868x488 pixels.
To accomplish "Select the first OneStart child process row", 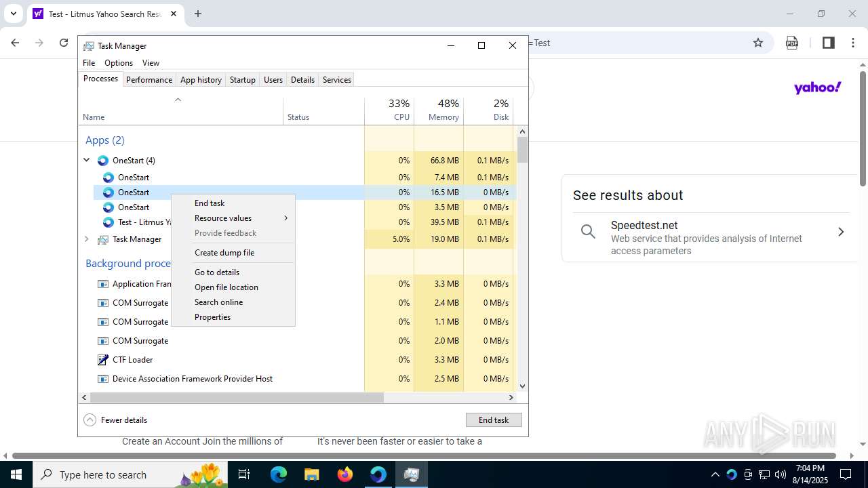I will (304, 178).
